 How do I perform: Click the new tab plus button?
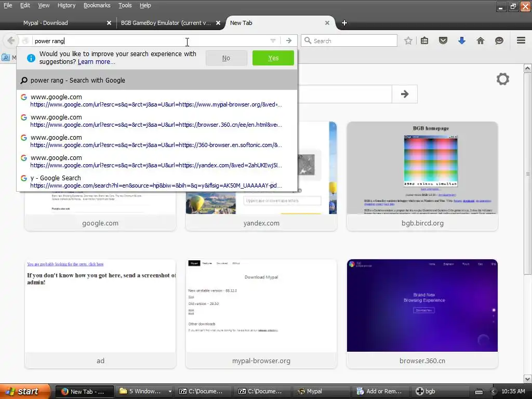pyautogui.click(x=344, y=23)
